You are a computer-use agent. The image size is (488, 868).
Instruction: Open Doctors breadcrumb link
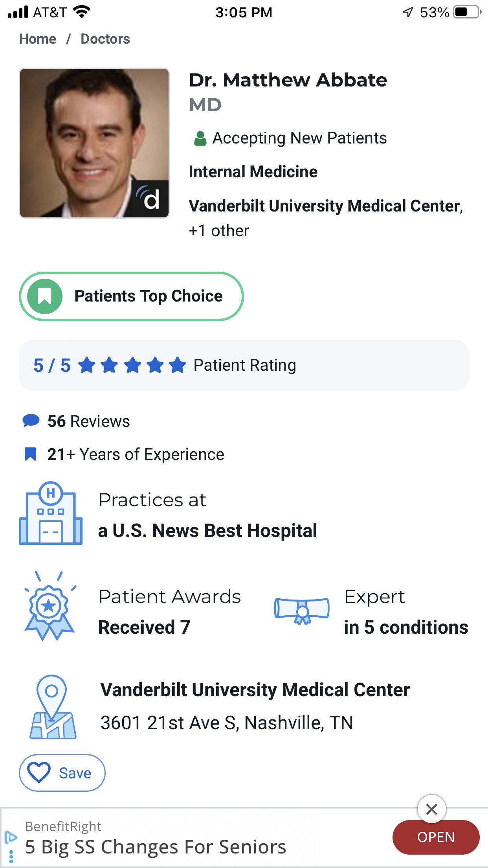[x=105, y=39]
